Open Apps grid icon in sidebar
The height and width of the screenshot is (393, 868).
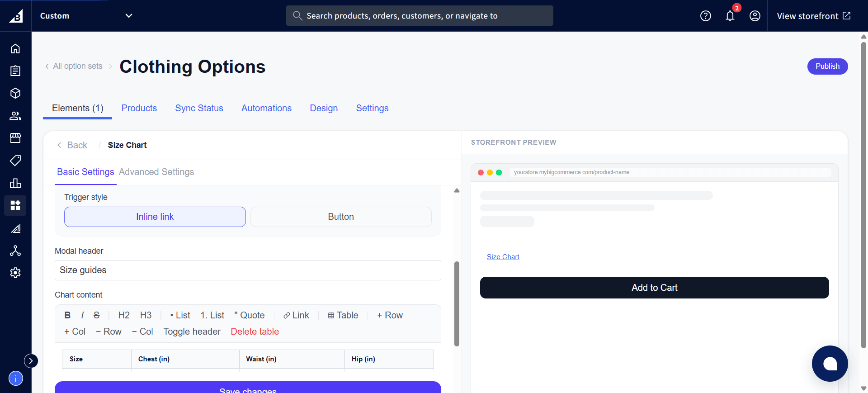[x=15, y=205]
